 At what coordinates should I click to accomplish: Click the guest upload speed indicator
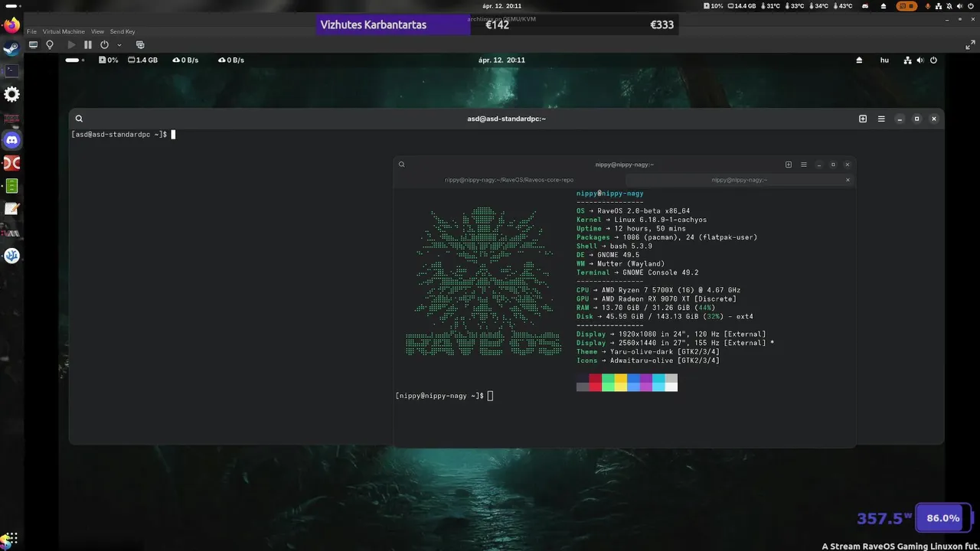click(x=231, y=60)
